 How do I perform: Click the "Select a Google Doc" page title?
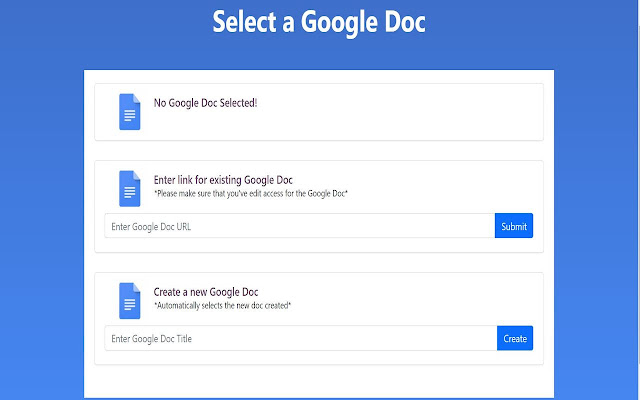[319, 23]
